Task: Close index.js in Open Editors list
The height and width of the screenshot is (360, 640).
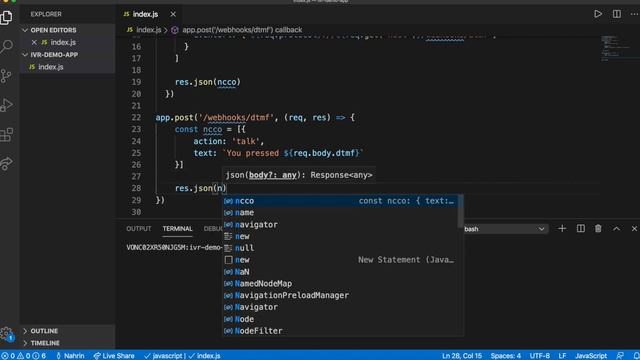Action: point(34,42)
